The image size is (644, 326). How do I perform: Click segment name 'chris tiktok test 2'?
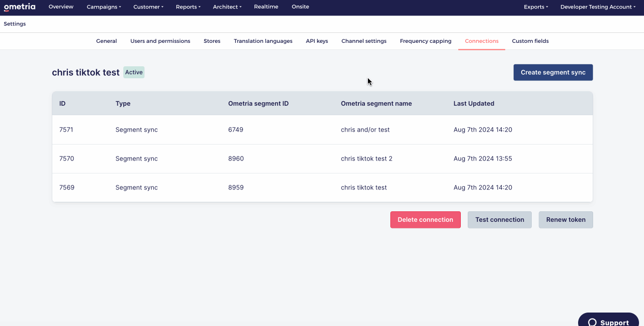coord(366,159)
